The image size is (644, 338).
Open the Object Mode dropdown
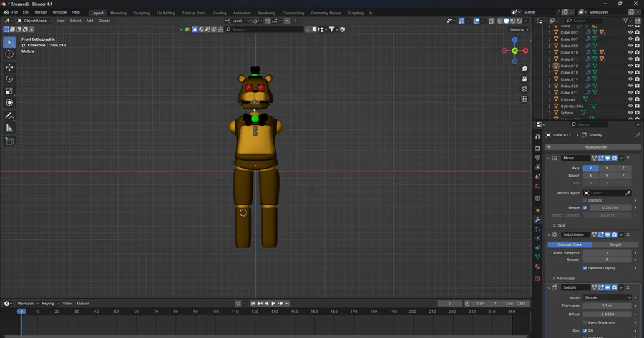34,21
